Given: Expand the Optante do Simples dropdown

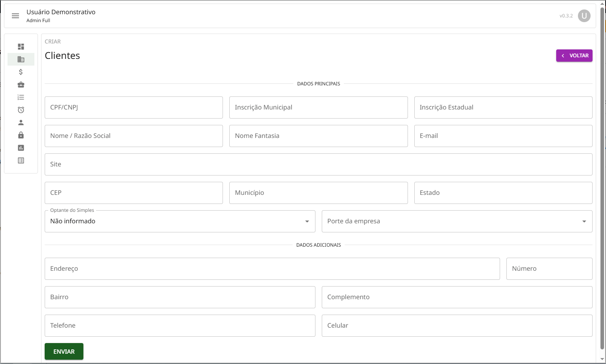Looking at the screenshot, I should 180,221.
